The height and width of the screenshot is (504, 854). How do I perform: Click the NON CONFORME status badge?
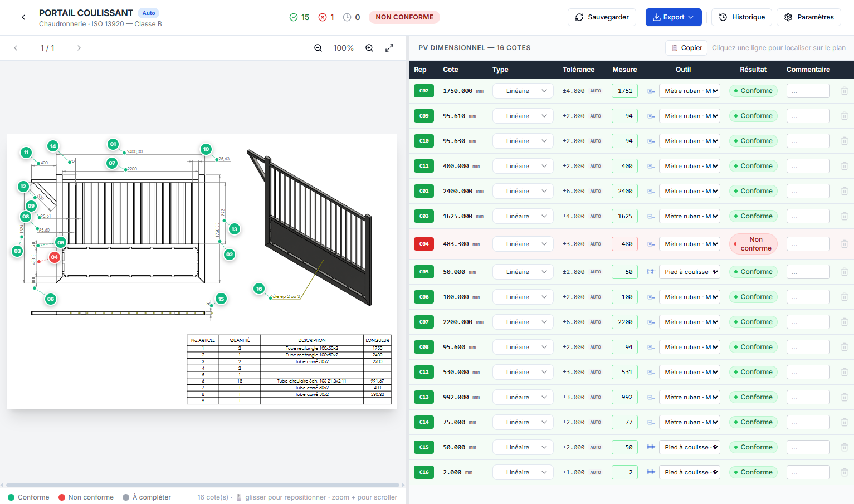click(x=404, y=17)
